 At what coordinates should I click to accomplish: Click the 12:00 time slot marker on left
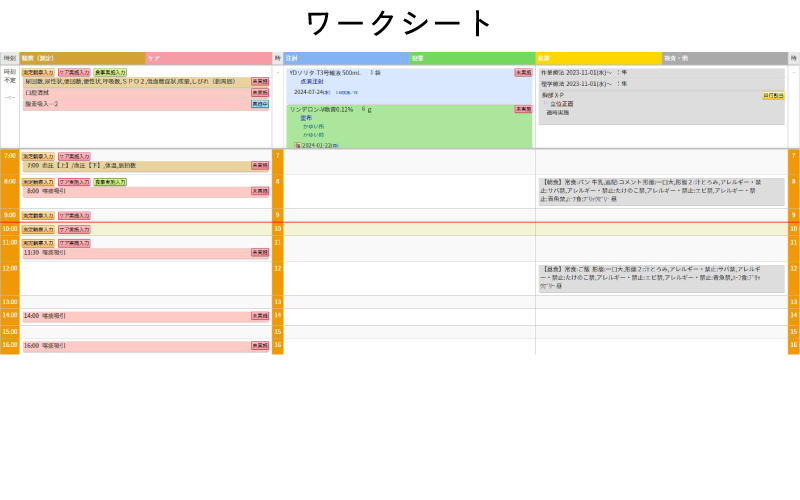pyautogui.click(x=10, y=268)
